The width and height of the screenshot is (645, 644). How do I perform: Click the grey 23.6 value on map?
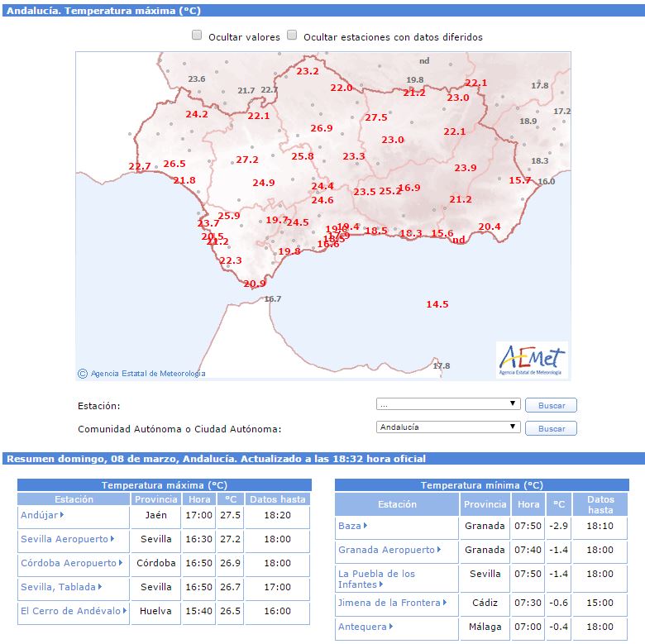coord(197,79)
